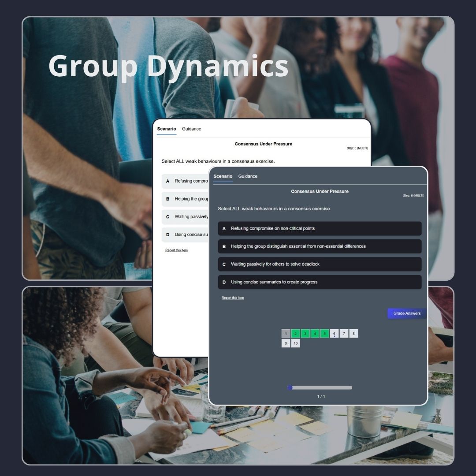Go to question 7 in navigator
Viewport: 476px width, 476px height.
click(x=344, y=334)
